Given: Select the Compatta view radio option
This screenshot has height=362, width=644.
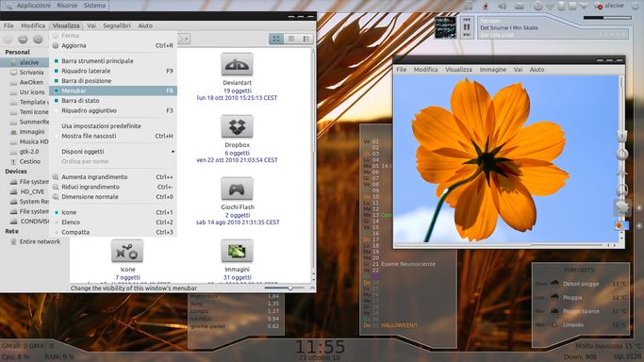Looking at the screenshot, I should pos(113,232).
